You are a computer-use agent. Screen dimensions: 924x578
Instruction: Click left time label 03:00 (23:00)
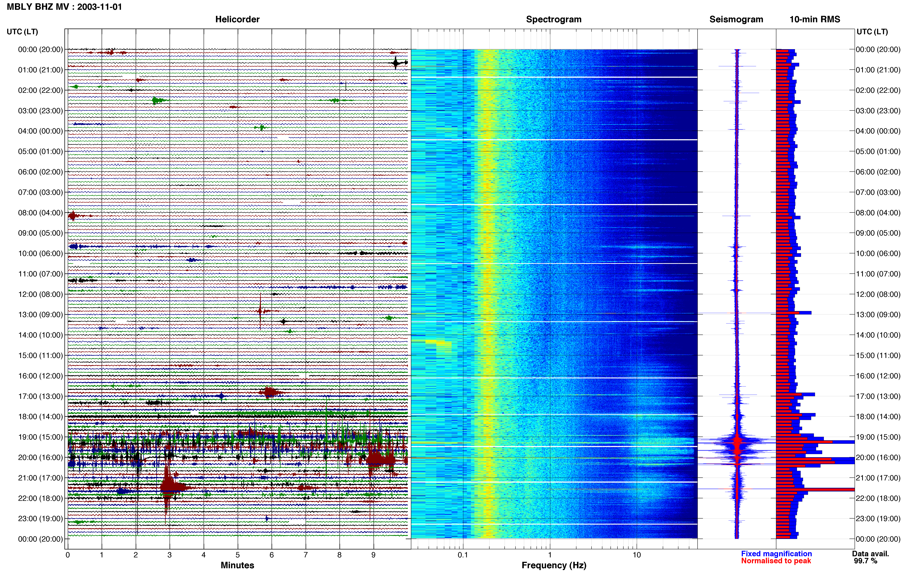point(40,111)
